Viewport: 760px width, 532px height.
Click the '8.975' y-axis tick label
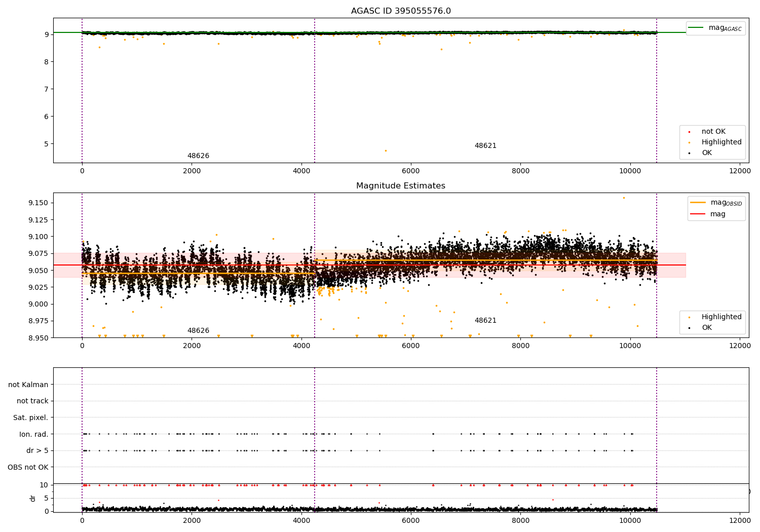point(38,321)
